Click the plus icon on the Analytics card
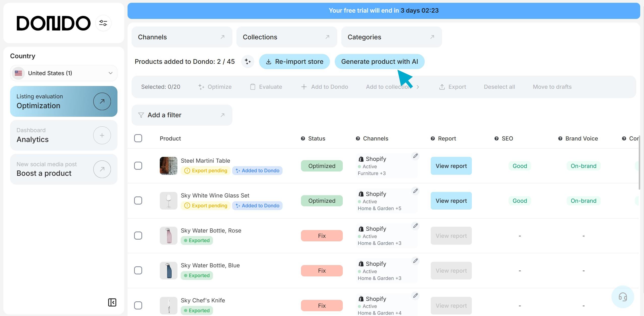Viewport: 644px width, 316px height. click(102, 135)
